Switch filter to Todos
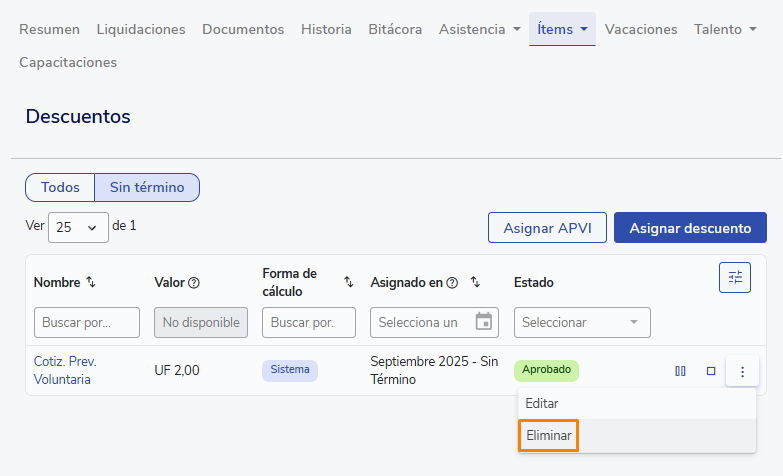Viewport: 783px width, 476px height. 60,188
